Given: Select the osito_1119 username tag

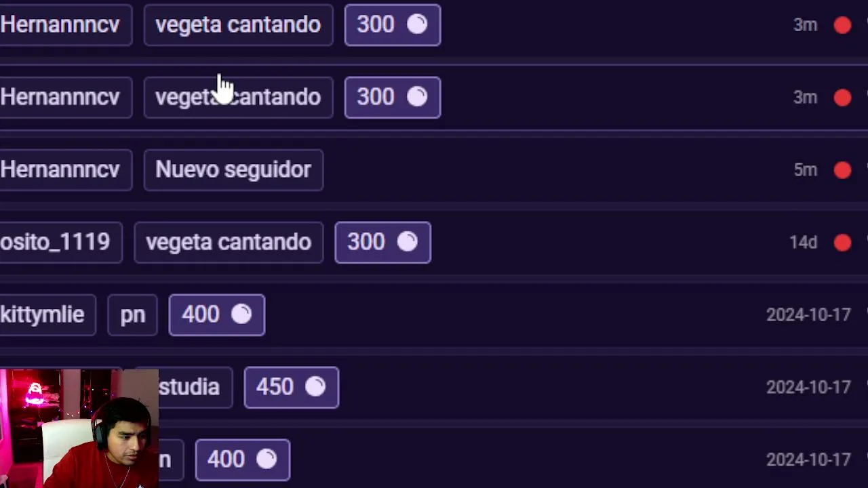Looking at the screenshot, I should coord(56,242).
